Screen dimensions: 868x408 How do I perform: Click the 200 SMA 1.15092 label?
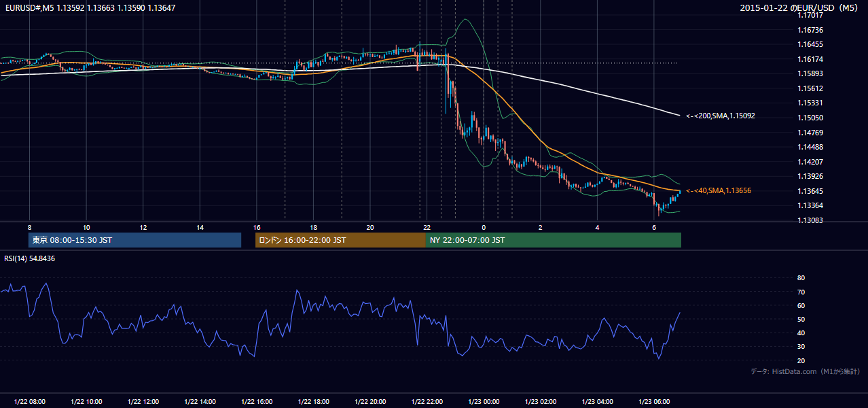tap(721, 116)
